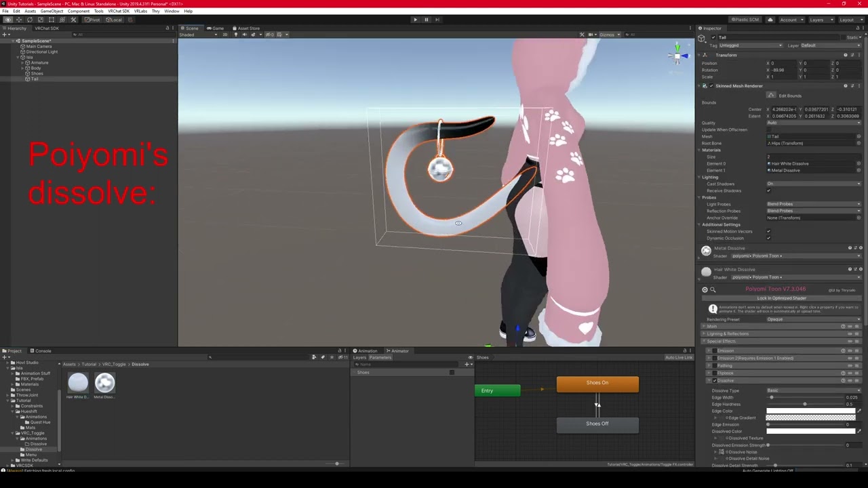Switch to the Game tab
Screen dimensions: 868x488
[216, 28]
